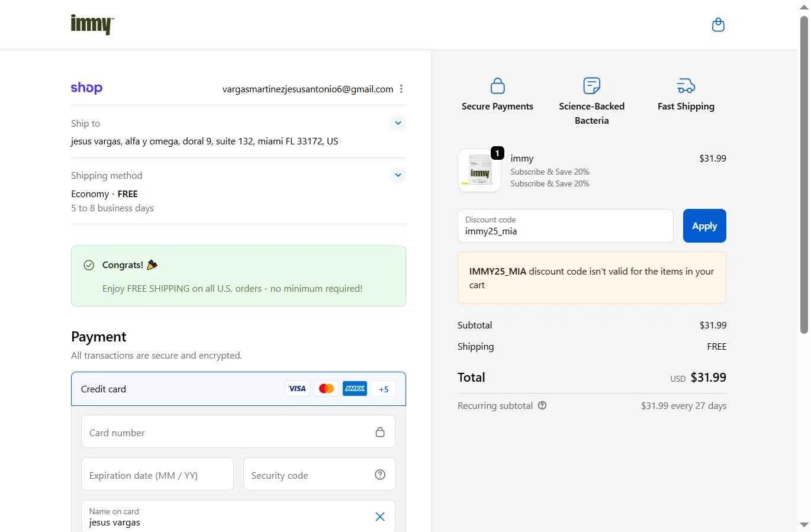The image size is (811, 532).
Task: Click the Subtotal $31.99 value
Action: (x=713, y=325)
